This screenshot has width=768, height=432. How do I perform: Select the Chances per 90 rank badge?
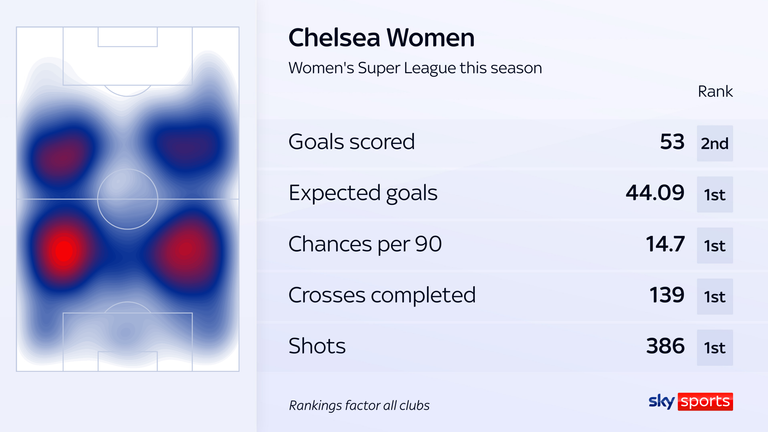click(x=715, y=245)
